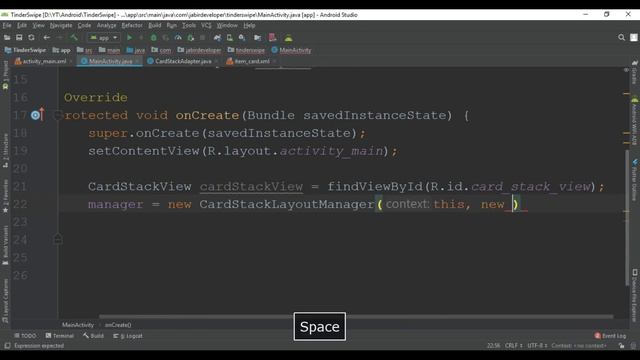The width and height of the screenshot is (640, 360).
Task: Click the UTF-8 encoding selector
Action: pos(537,346)
